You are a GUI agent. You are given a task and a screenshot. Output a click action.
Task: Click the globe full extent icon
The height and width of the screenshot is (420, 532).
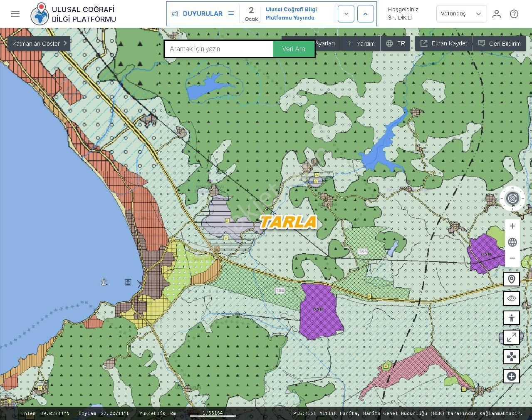point(512,242)
